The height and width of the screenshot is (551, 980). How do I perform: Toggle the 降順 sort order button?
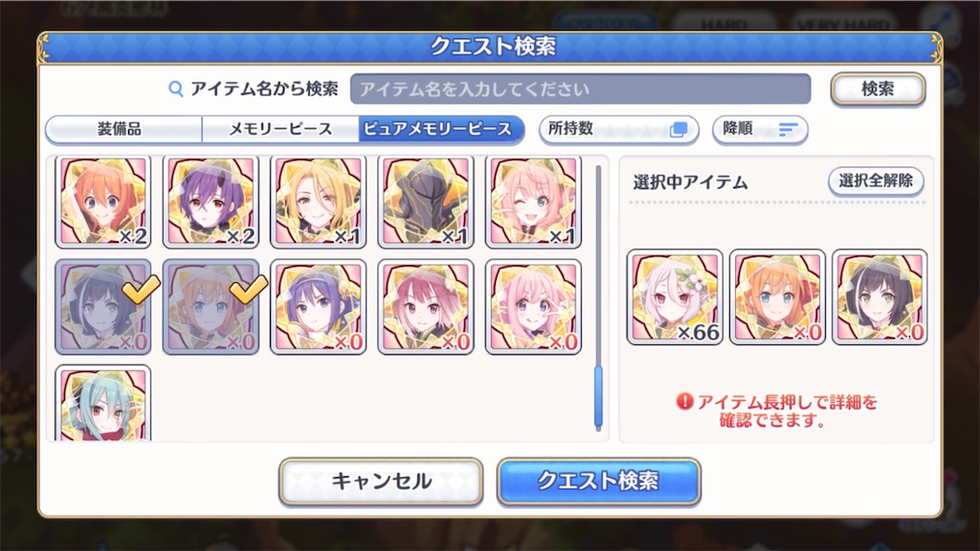point(760,129)
